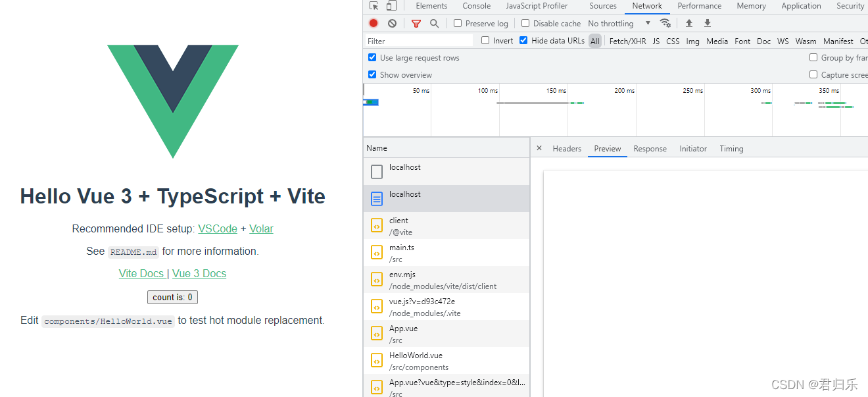Image resolution: width=868 pixels, height=397 pixels.
Task: Focus the network Filter input field
Action: (x=419, y=41)
